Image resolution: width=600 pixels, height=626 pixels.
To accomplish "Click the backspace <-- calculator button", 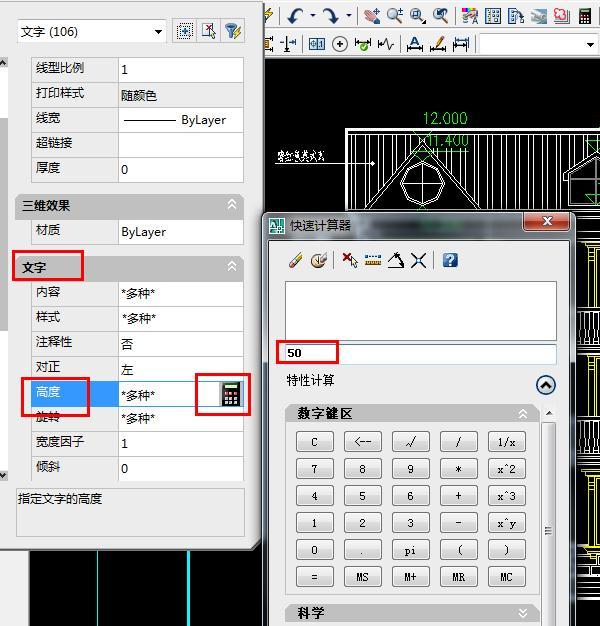I will [x=362, y=442].
